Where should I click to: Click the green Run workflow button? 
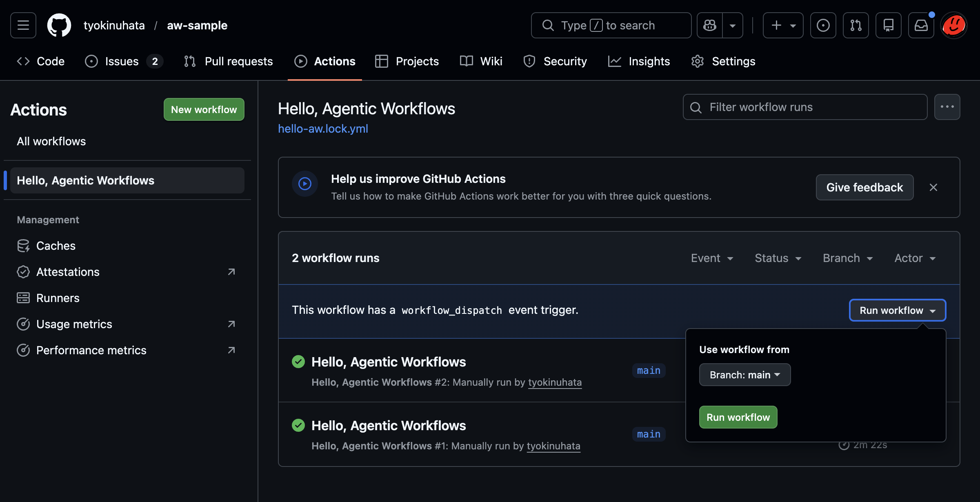click(x=738, y=417)
